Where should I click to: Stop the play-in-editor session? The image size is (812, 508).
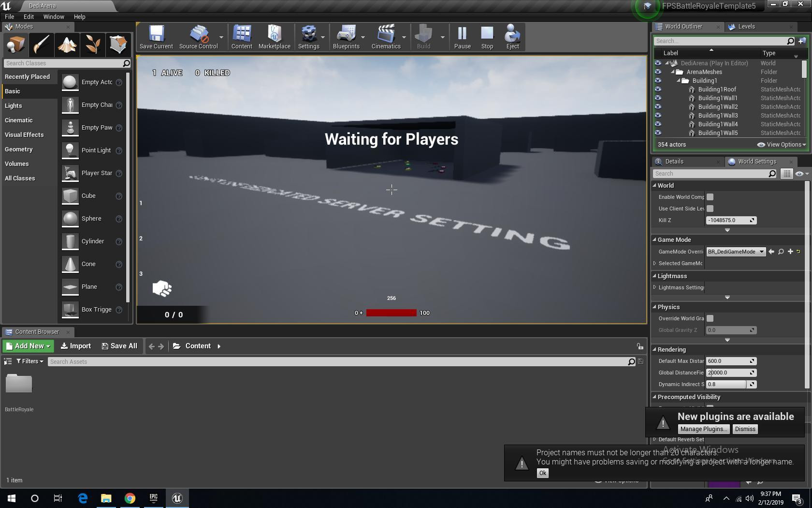[x=487, y=37]
